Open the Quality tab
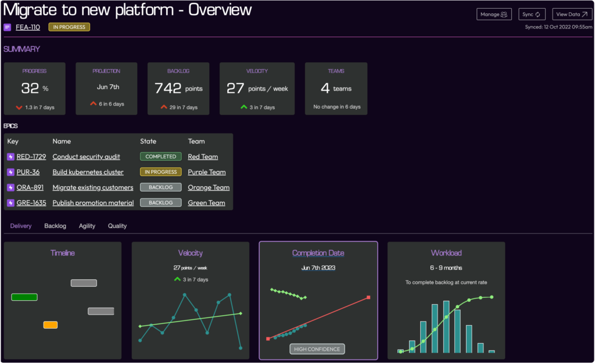Viewport: 595px width, 364px height. (x=117, y=226)
